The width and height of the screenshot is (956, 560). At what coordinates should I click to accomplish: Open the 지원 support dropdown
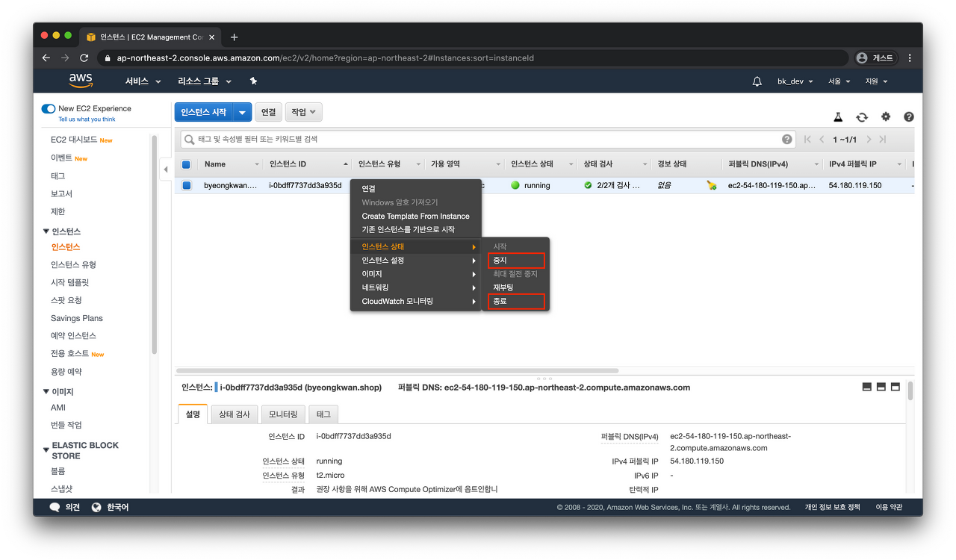click(876, 81)
